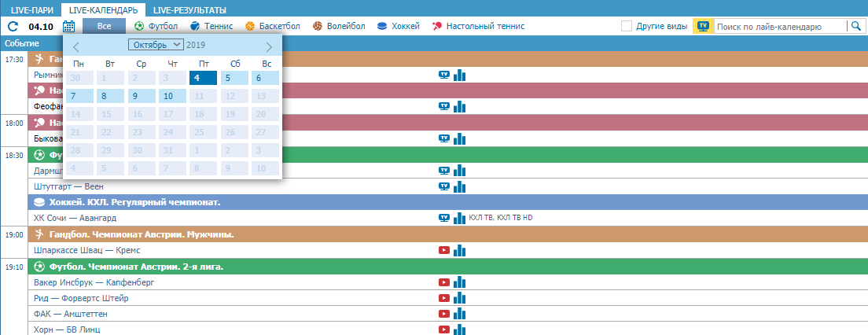Select October 5 in calendar
Viewport: 868px width, 335px height.
tap(234, 78)
